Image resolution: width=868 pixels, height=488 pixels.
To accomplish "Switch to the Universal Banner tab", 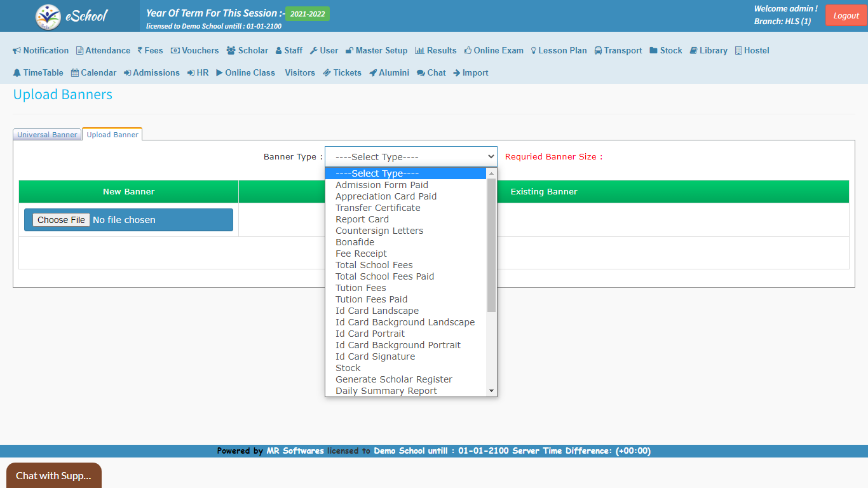I will [x=47, y=135].
